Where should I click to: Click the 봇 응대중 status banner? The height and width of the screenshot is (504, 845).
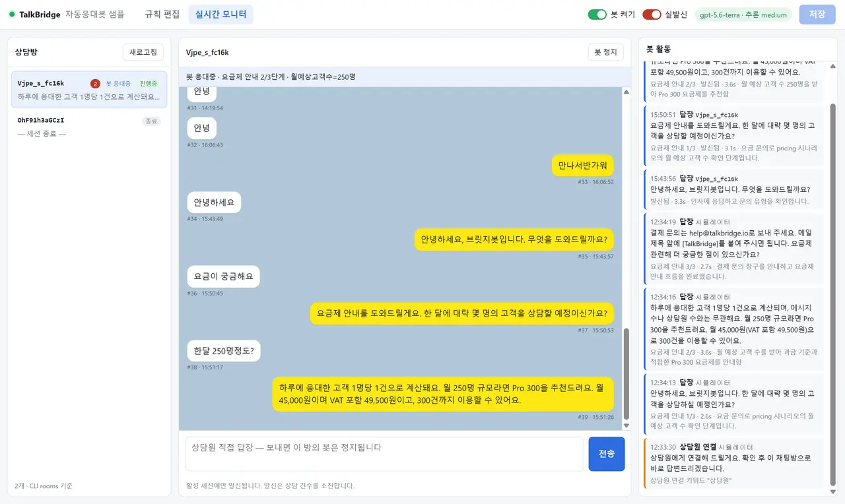pyautogui.click(x=405, y=77)
